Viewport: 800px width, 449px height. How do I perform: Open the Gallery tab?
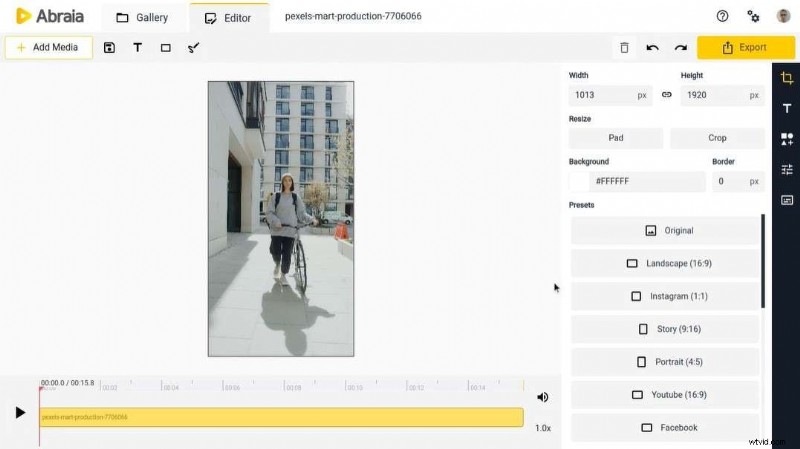[142, 18]
